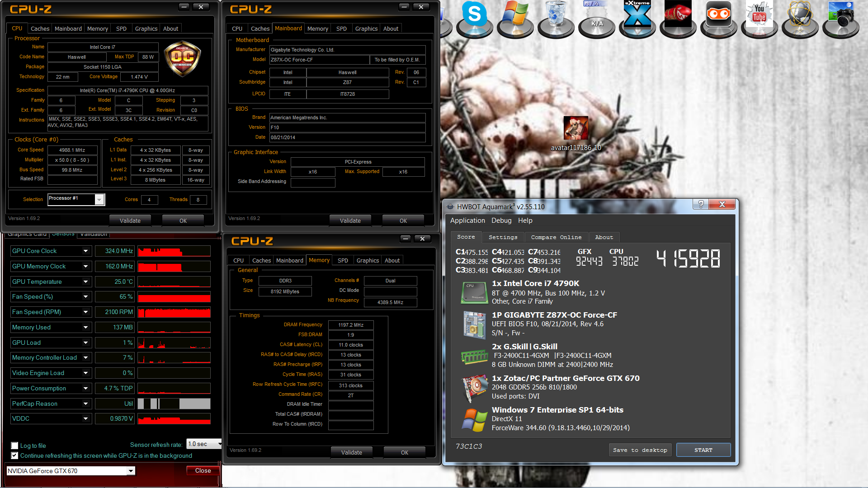This screenshot has width=868, height=488.
Task: Toggle Continue refreshing in background checkbox
Action: 14,455
